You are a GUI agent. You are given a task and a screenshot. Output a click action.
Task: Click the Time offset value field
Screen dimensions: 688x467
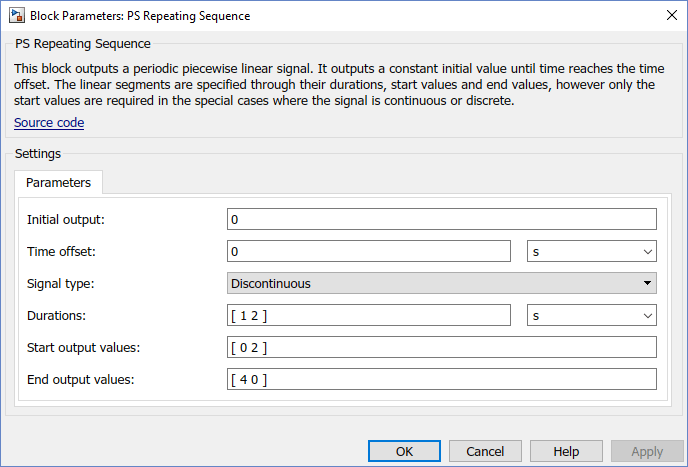[369, 251]
